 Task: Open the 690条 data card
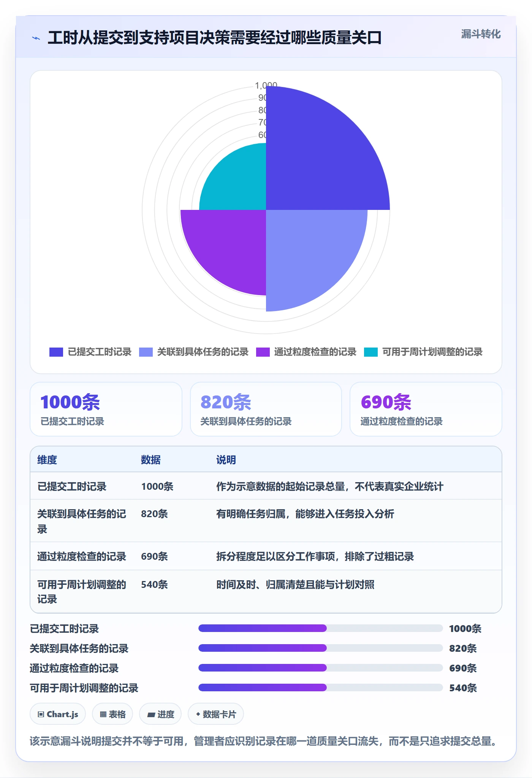(x=426, y=409)
